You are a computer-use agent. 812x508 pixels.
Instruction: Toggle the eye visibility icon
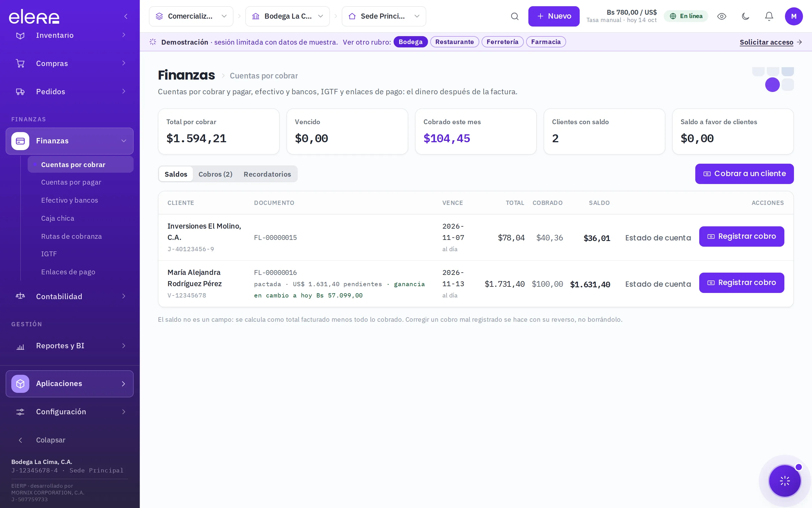tap(722, 16)
